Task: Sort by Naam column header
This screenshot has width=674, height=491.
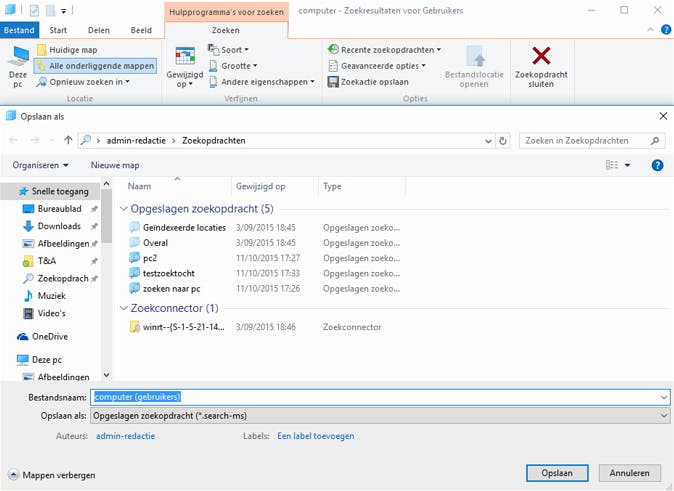Action: coord(139,187)
